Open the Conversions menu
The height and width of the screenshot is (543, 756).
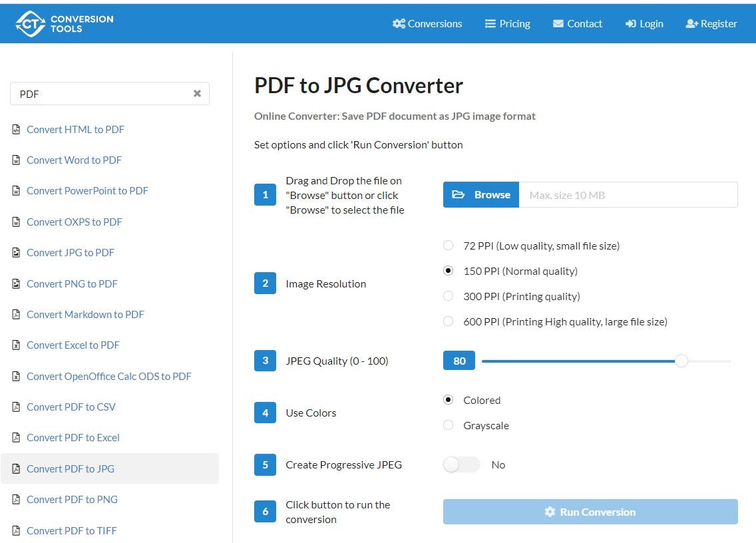coord(433,23)
